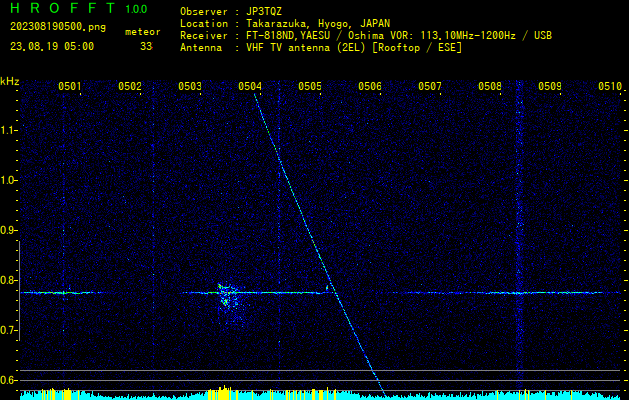
Task: Select the Location Takarazuka text
Action: click(x=285, y=23)
